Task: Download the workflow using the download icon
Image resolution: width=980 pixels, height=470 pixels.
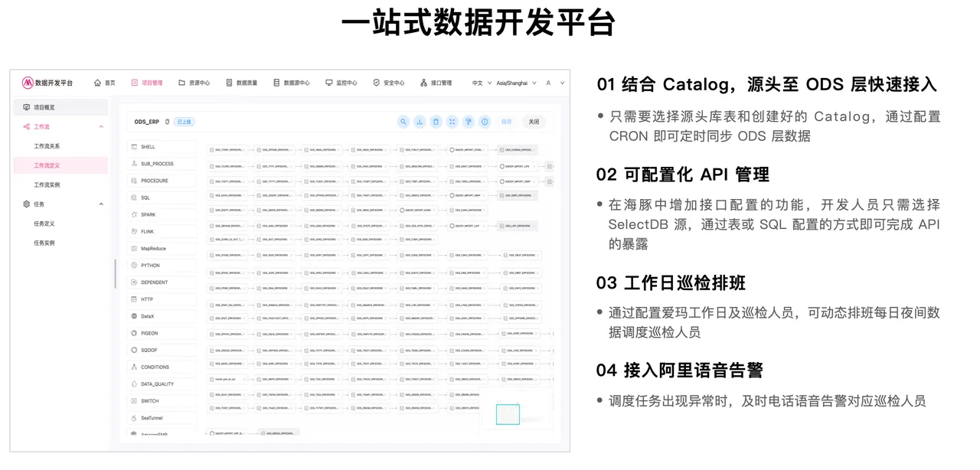Action: coord(420,122)
